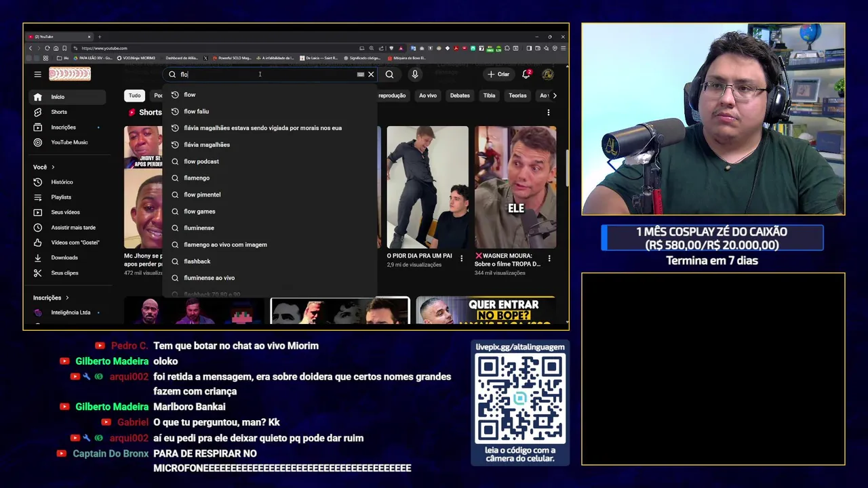Open the Wagner Moura Tropa de Elite short
This screenshot has width=868, height=488.
(515, 187)
